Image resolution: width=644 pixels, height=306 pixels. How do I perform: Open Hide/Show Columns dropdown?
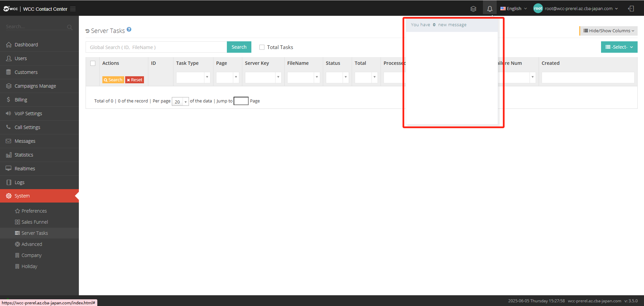(x=609, y=31)
